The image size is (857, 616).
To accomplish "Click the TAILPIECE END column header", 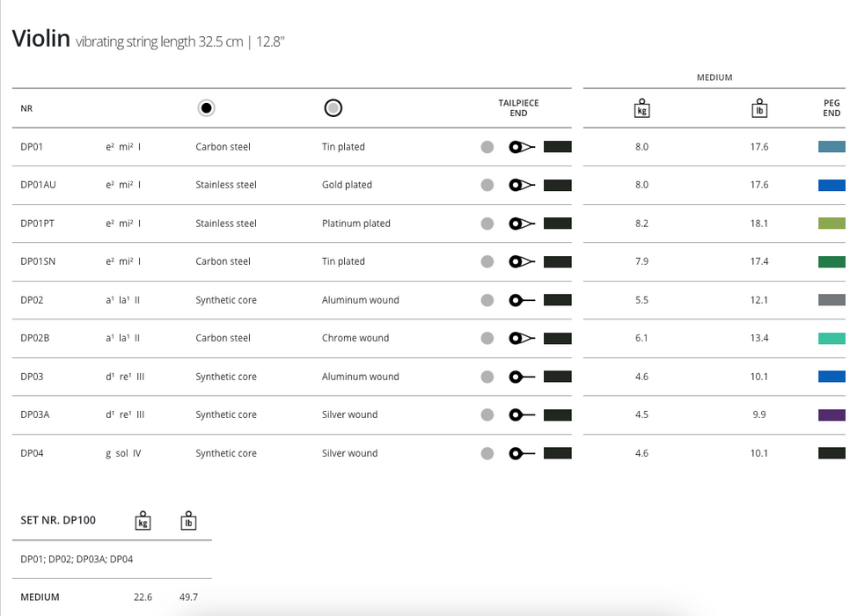I will [518, 108].
